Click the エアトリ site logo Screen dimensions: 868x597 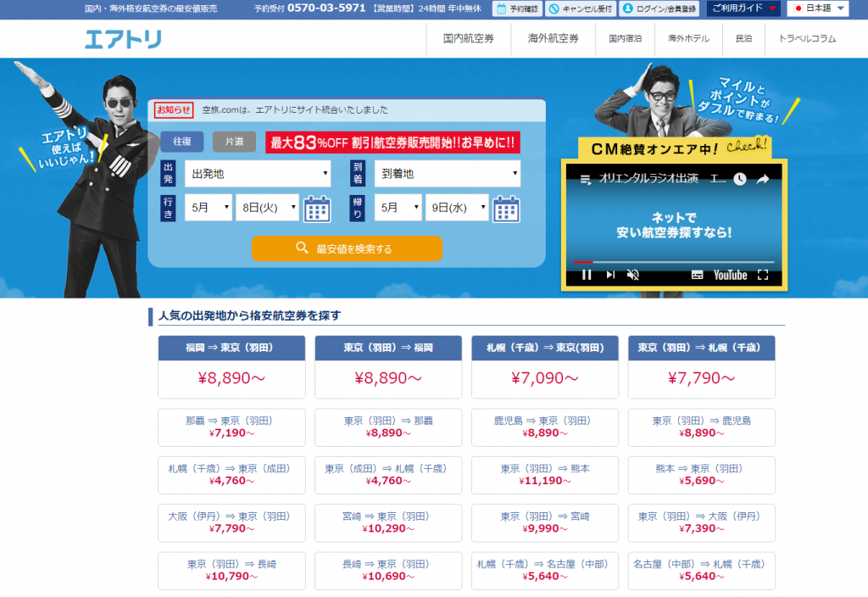(x=123, y=39)
